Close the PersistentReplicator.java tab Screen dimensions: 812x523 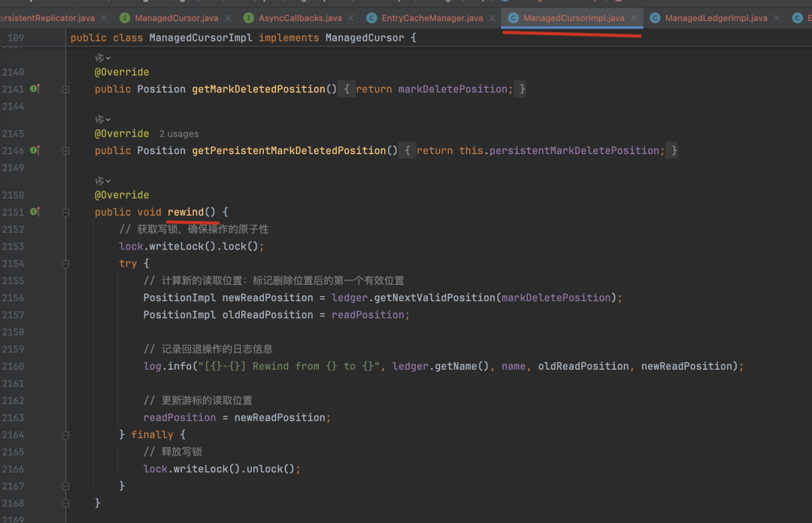click(104, 18)
